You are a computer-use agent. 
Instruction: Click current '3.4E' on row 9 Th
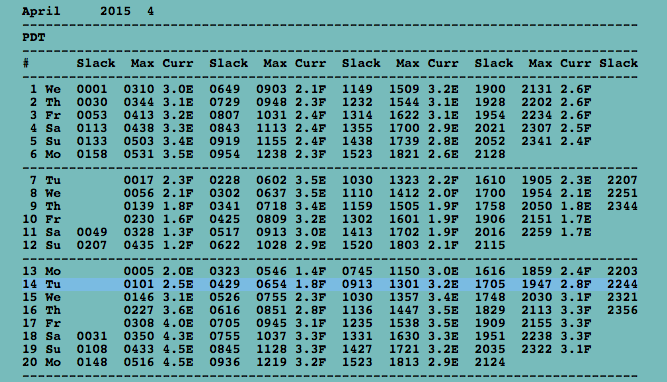311,206
